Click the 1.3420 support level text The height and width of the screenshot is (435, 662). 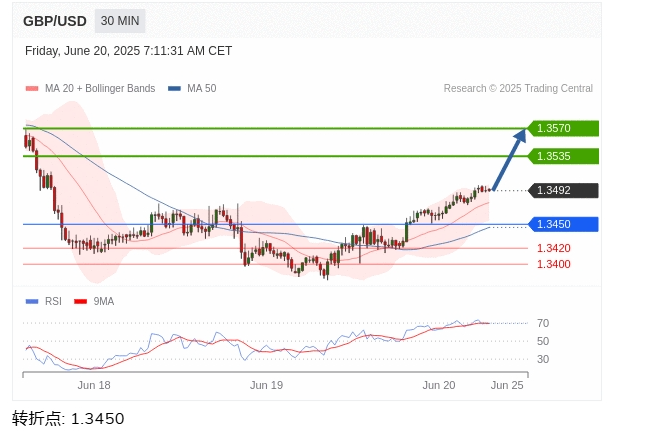pos(553,248)
